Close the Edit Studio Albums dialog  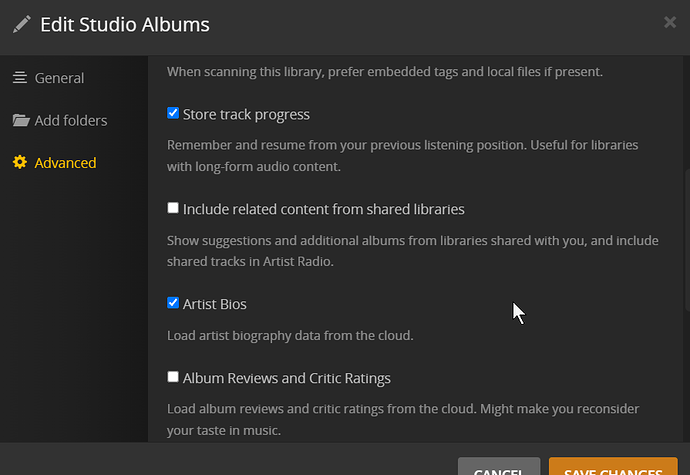670,22
